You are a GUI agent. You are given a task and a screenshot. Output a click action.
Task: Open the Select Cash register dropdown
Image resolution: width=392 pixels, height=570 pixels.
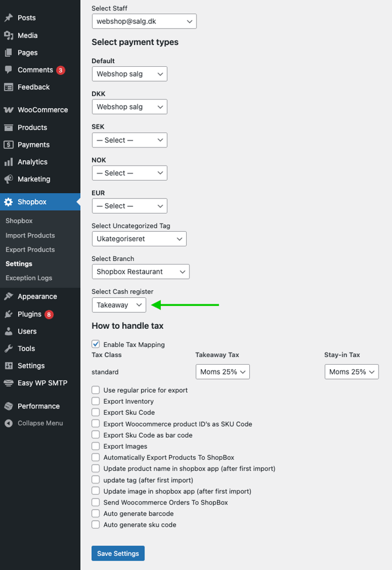(119, 305)
